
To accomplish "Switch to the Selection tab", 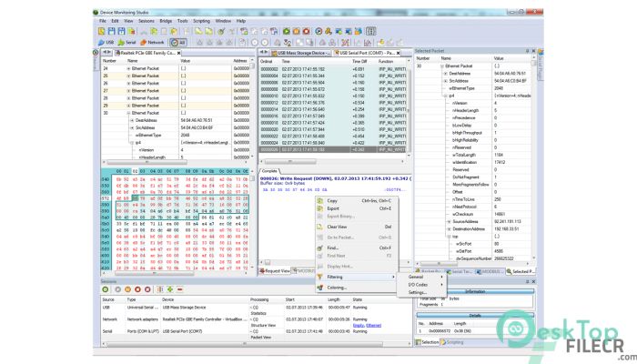I will point(427,342).
